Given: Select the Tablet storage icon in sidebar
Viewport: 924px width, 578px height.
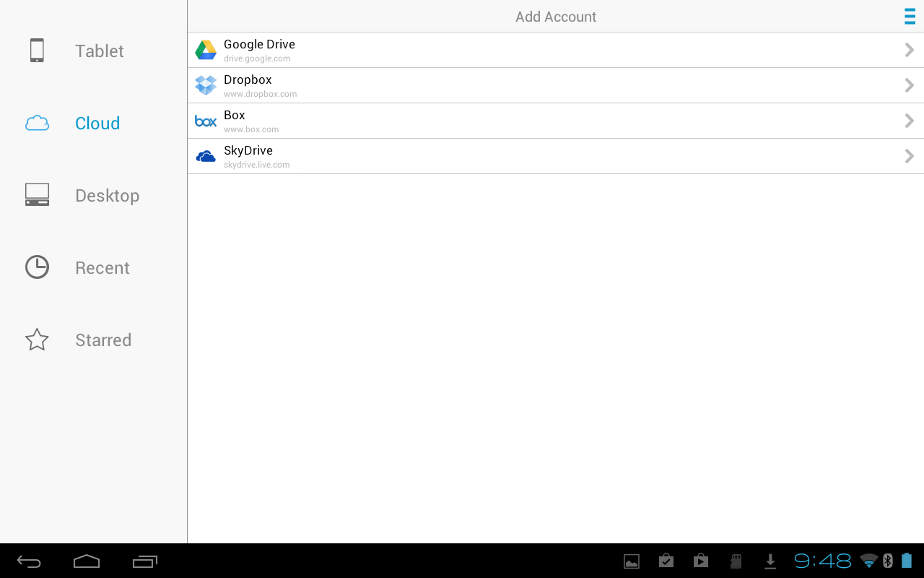Looking at the screenshot, I should coord(37,50).
